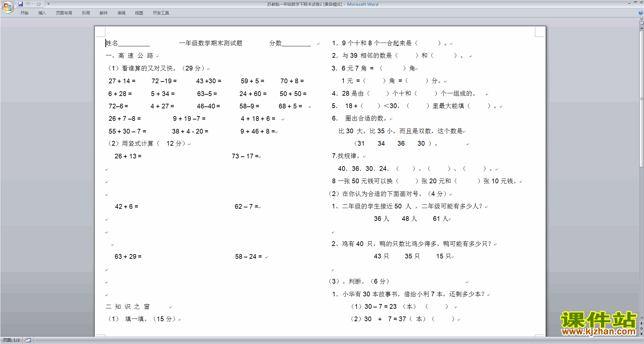Click the heading 一、高 速 公 路
644x344 pixels.
129,56
